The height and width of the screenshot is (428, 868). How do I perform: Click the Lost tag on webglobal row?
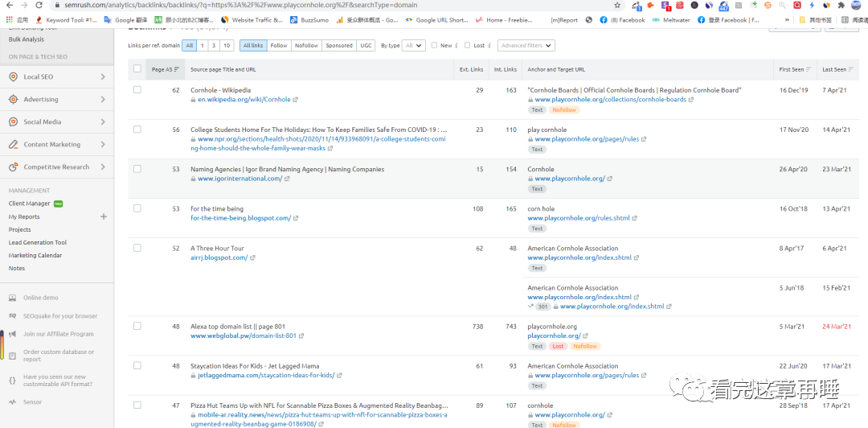[558, 347]
